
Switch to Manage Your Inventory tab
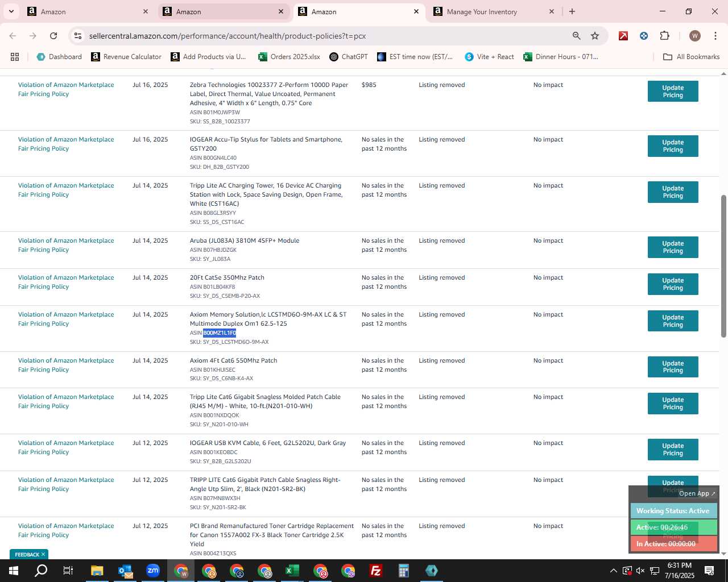(494, 11)
